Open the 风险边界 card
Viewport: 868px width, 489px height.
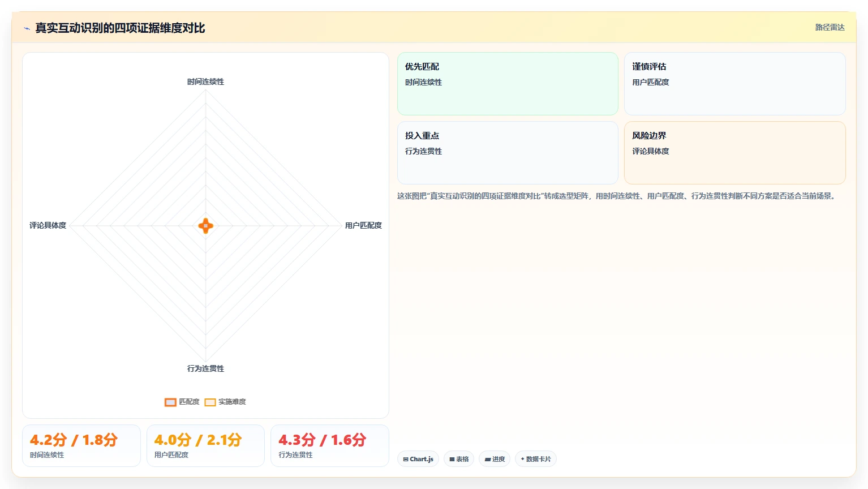tap(734, 153)
